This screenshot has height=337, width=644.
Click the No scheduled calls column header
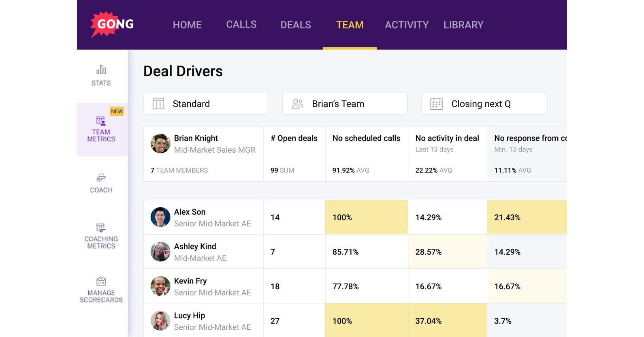pos(367,138)
